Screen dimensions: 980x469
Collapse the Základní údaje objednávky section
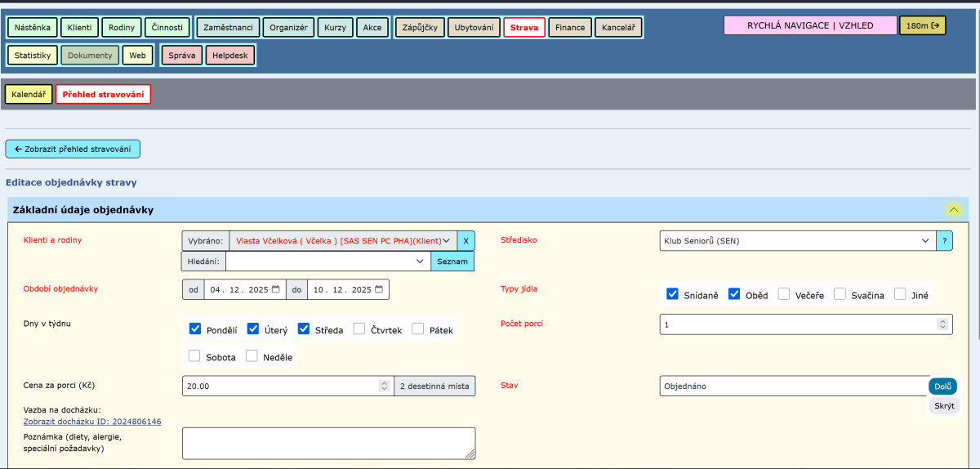click(x=953, y=210)
